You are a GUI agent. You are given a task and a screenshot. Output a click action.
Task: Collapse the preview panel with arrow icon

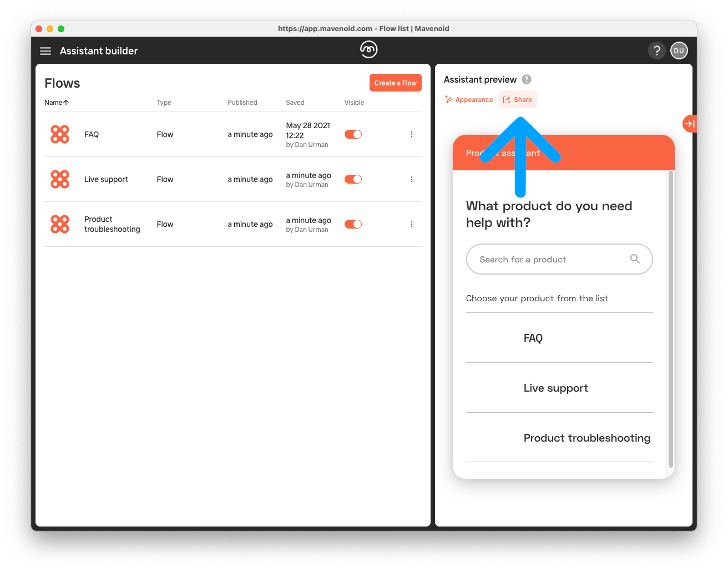689,123
